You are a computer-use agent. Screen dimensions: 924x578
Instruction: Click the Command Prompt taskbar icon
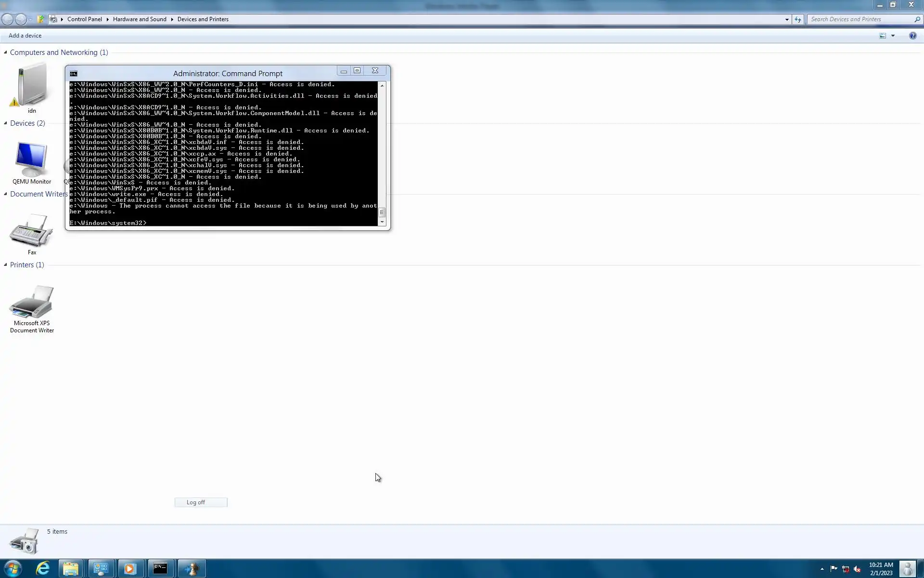[160, 569]
